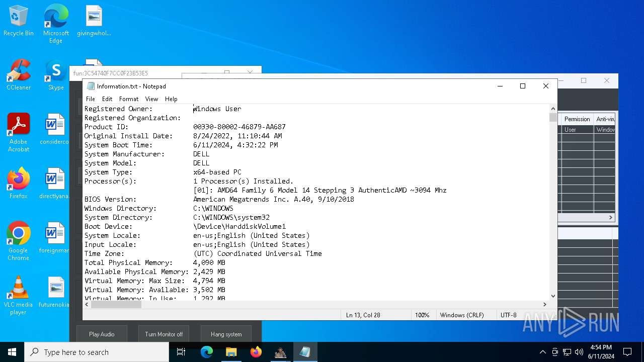This screenshot has width=644, height=362.
Task: Open the Help menu in Notepad
Action: tap(171, 99)
